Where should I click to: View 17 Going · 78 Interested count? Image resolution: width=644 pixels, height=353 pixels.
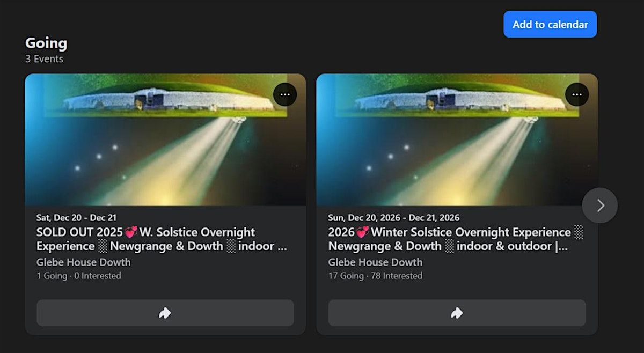(x=376, y=276)
